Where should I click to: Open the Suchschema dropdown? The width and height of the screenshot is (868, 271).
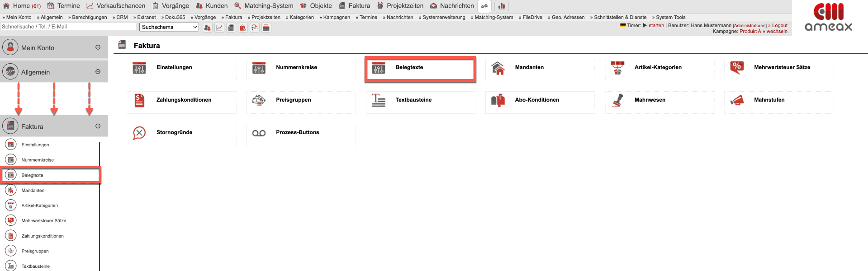[169, 27]
